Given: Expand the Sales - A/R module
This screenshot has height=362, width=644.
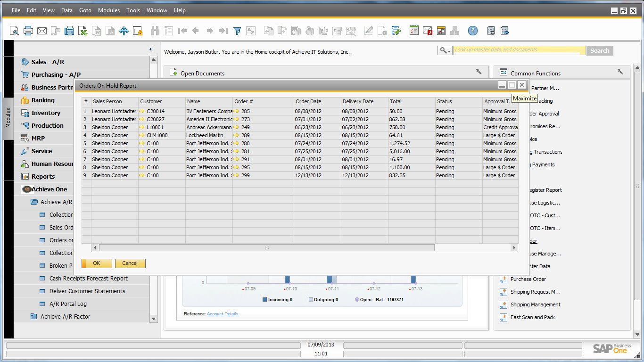Looking at the screenshot, I should click(48, 62).
